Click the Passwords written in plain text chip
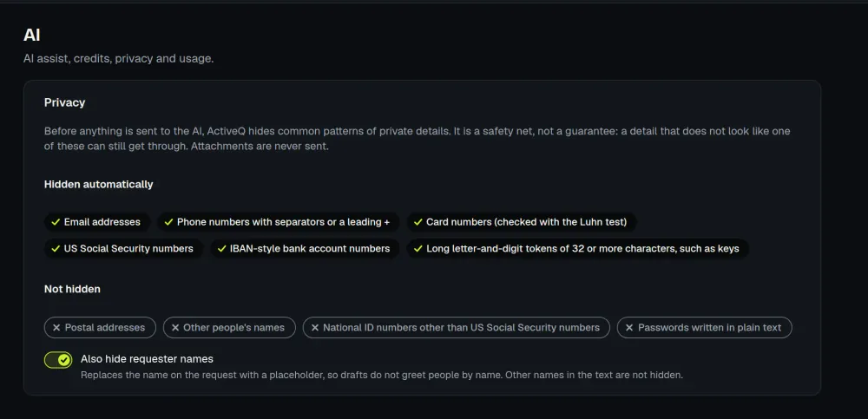 pos(704,328)
